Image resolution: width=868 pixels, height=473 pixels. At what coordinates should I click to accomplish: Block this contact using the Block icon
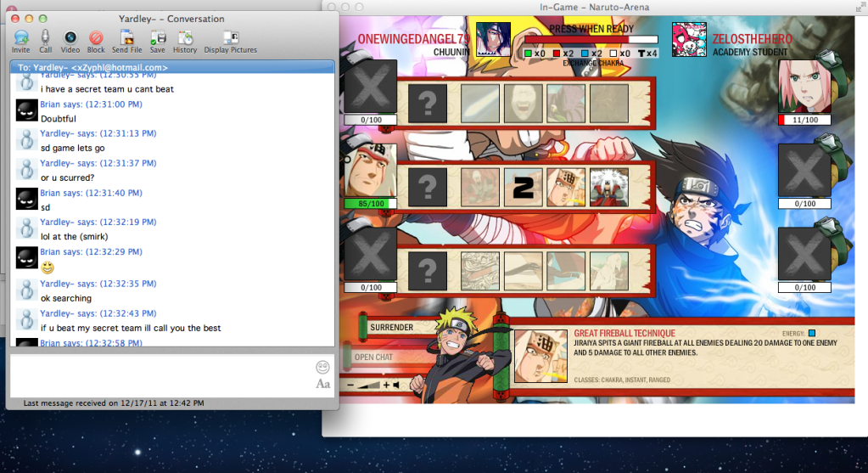pos(96,38)
